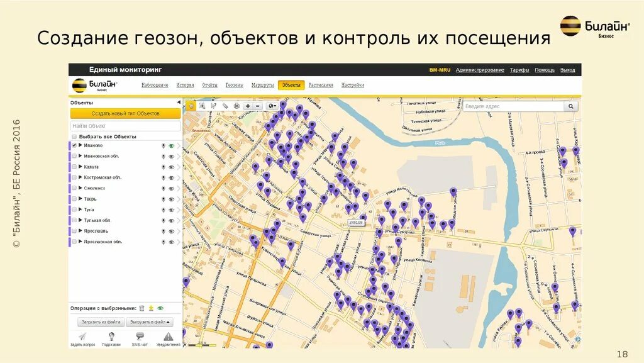The image size is (644, 363).
Task: Open the Отчёты tab
Action: coord(209,85)
